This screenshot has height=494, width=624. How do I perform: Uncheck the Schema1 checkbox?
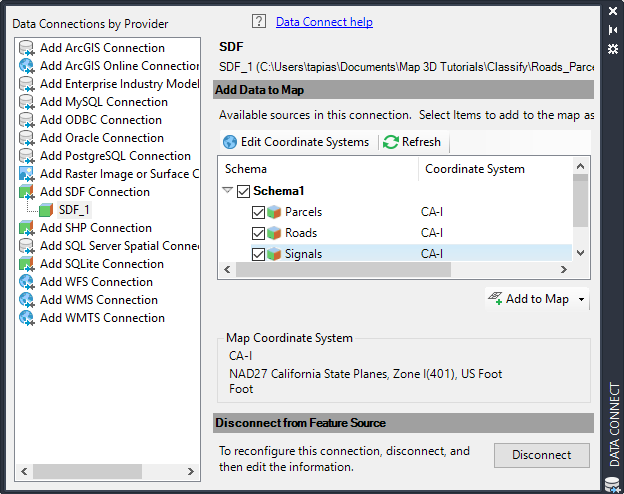[x=243, y=191]
